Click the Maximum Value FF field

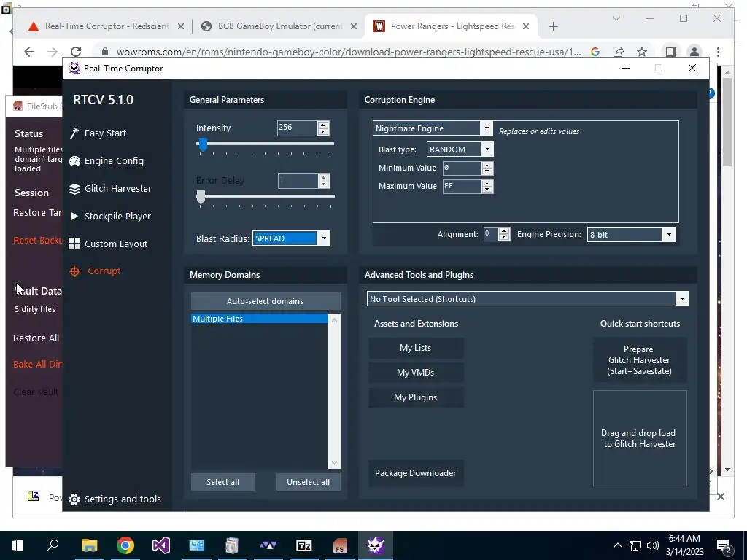point(462,186)
